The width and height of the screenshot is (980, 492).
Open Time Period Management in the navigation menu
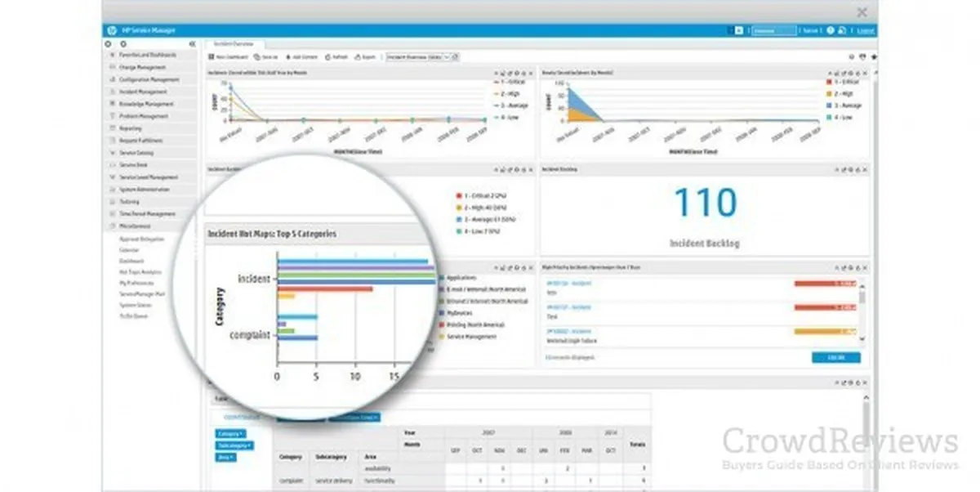pyautogui.click(x=153, y=213)
